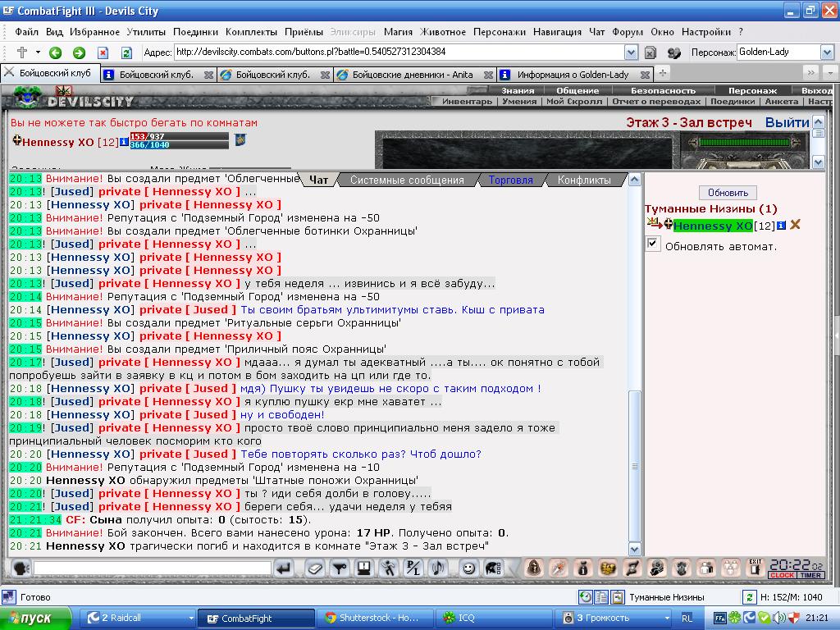This screenshot has height=630, width=840.
Task: Open the dropdown arrow beside the cross icon
Action: [38, 52]
